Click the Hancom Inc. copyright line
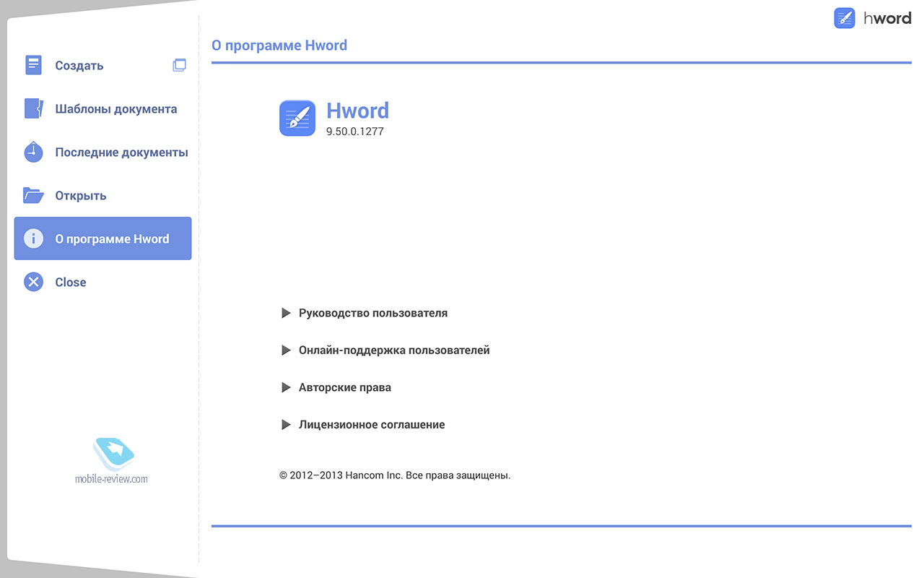 [395, 475]
